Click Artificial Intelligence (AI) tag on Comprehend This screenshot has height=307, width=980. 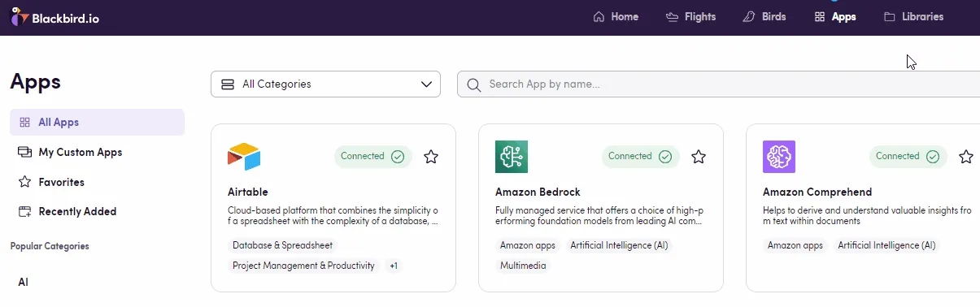click(x=886, y=245)
